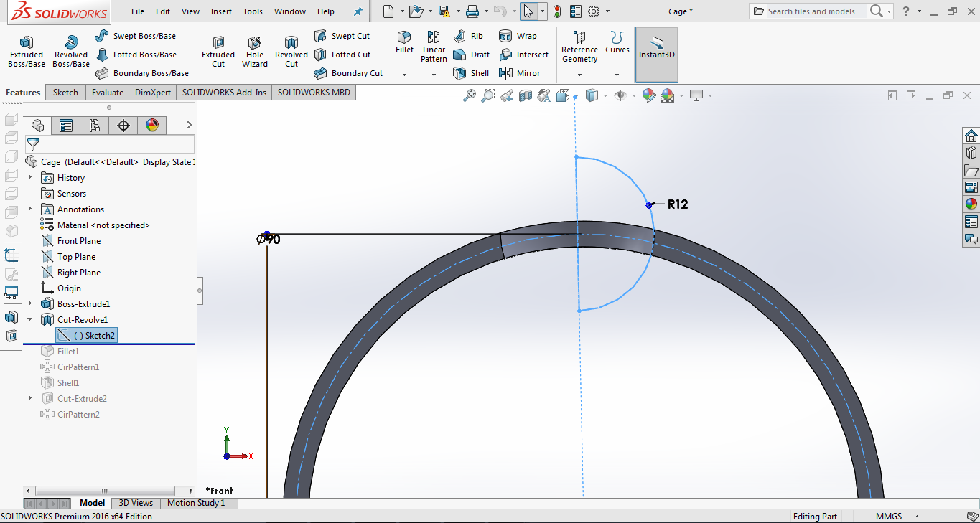
Task: Collapse the Cut-Revolve1 feature node
Action: pos(30,320)
